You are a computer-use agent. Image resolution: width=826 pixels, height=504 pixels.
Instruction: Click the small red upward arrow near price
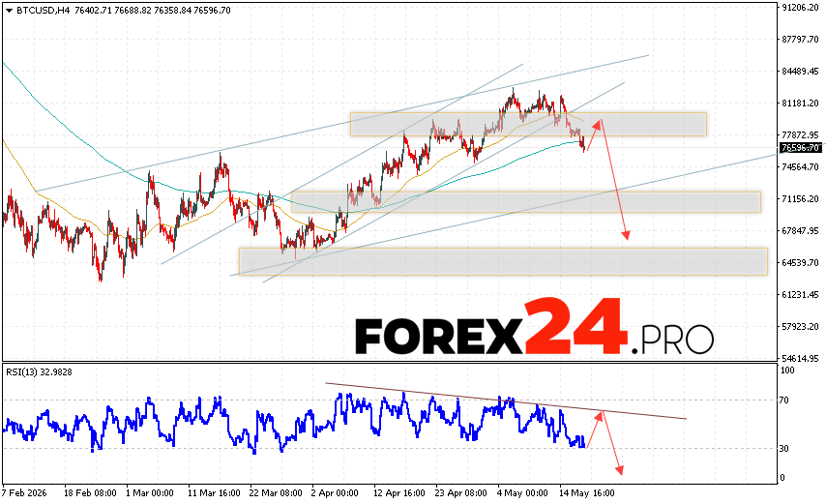pos(593,135)
